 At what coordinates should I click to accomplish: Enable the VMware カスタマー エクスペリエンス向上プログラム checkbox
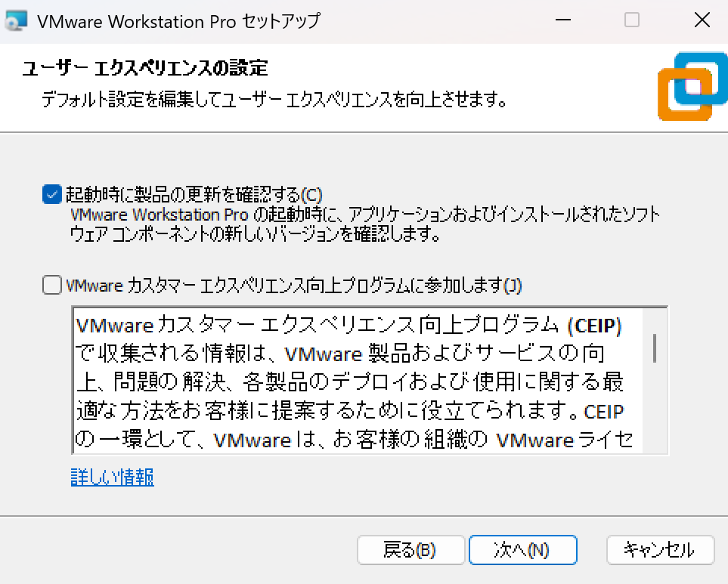(51, 285)
